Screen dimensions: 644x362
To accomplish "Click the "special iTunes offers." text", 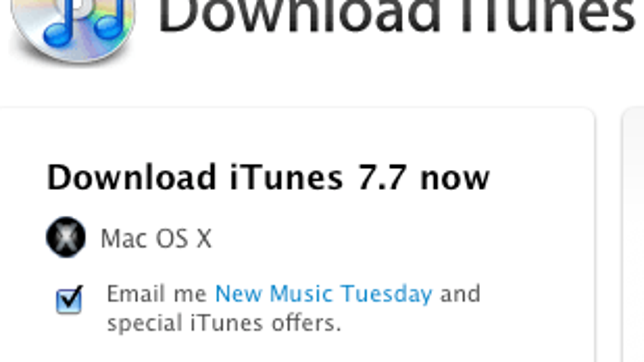I will click(224, 324).
